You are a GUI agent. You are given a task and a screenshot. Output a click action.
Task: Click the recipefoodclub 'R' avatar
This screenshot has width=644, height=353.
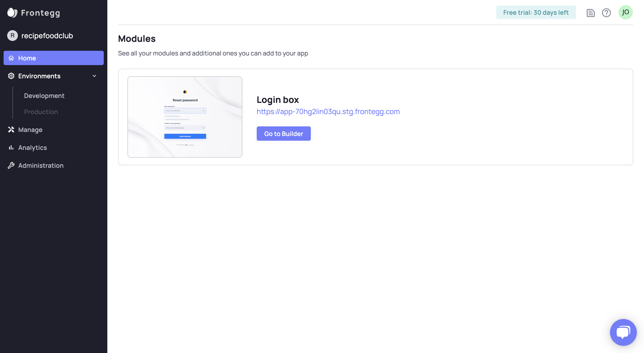tap(13, 36)
